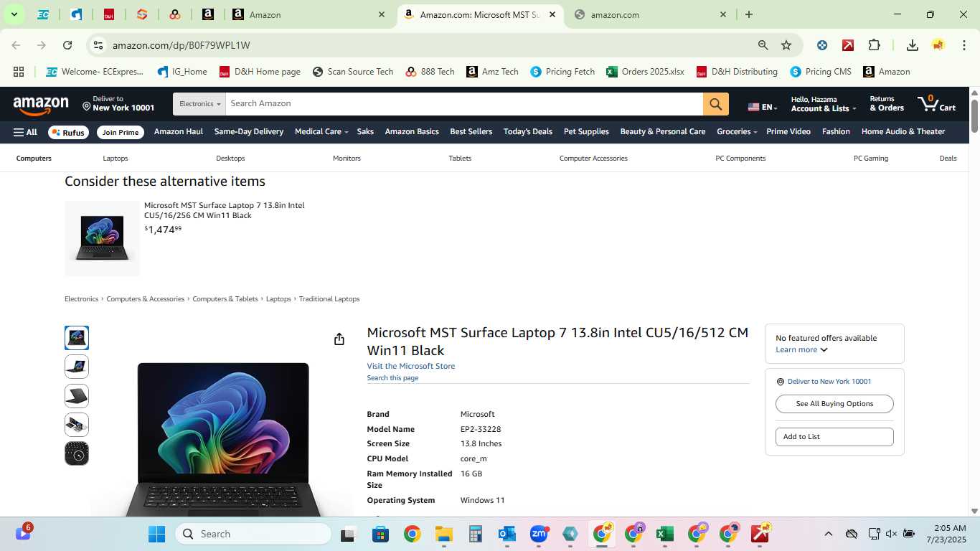Viewport: 980px width, 551px height.
Task: Click the alternative item laptop thumbnail
Action: [103, 238]
